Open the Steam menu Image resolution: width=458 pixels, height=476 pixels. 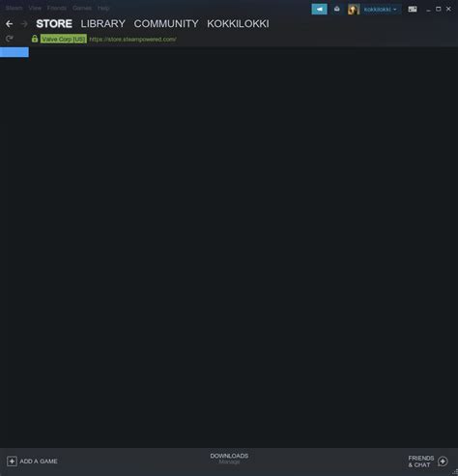click(14, 8)
